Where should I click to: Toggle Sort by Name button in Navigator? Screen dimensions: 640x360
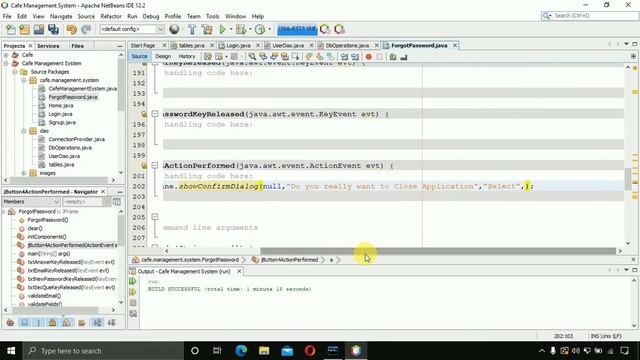point(97,323)
